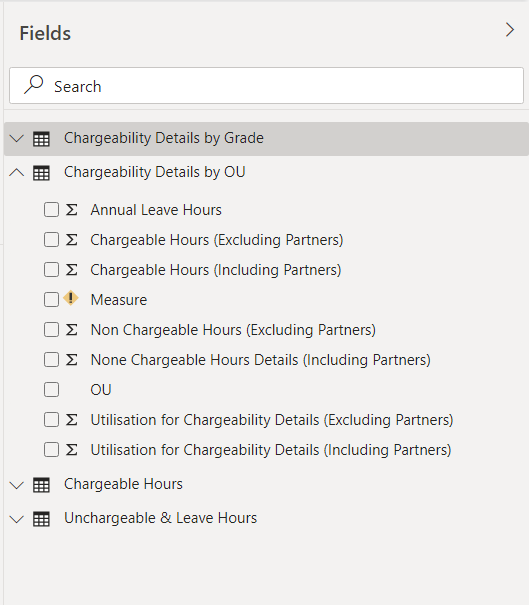Check the Annual Leave Hours field
This screenshot has width=529, height=605.
click(51, 210)
